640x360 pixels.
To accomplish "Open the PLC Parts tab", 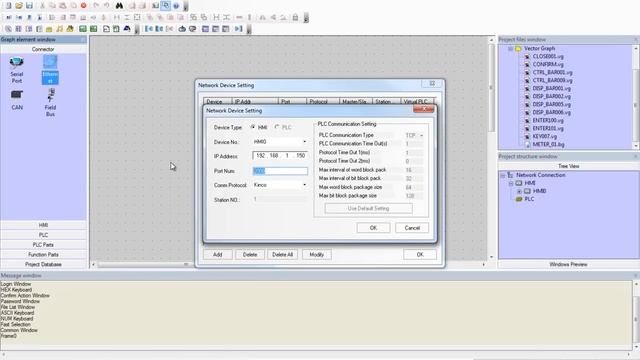I will pos(43,245).
